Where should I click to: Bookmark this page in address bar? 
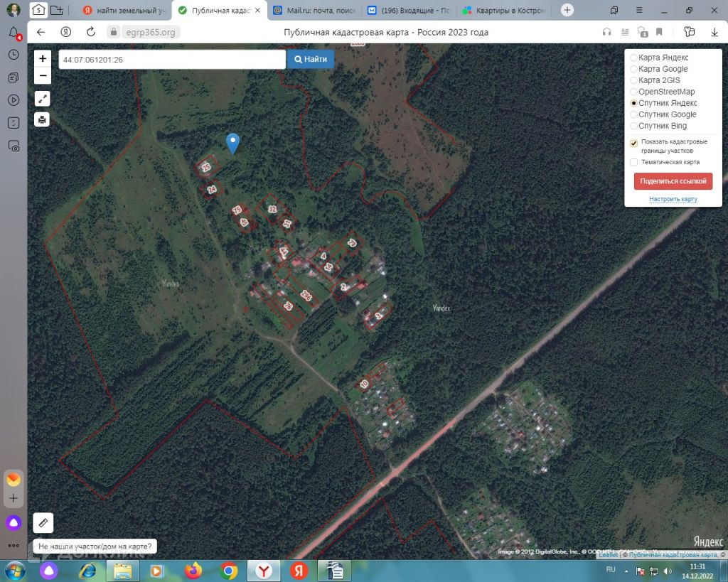coord(659,32)
